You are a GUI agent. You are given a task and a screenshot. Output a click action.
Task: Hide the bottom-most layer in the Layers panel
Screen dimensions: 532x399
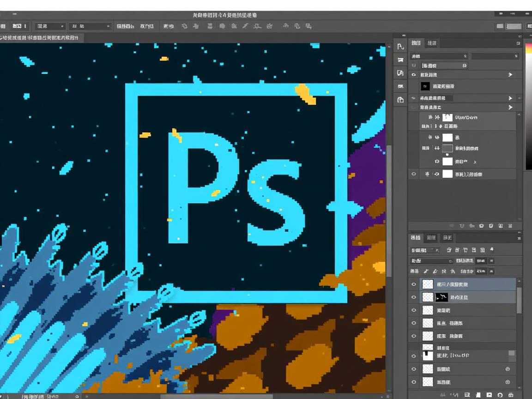tap(414, 382)
